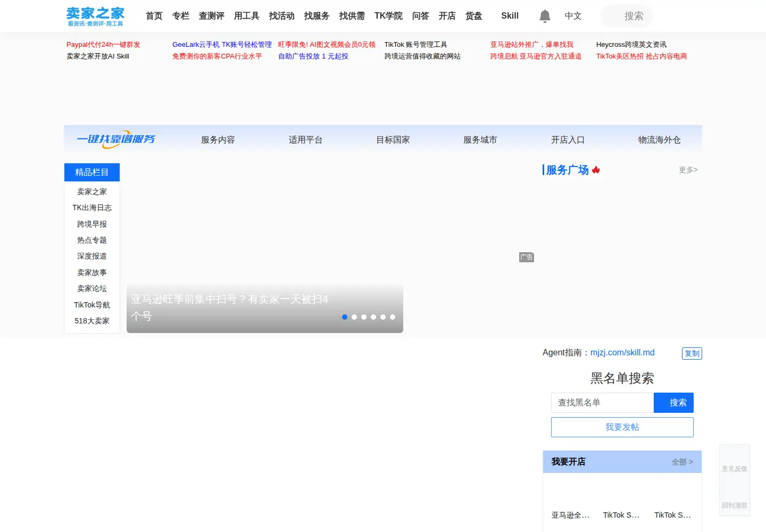The width and height of the screenshot is (766, 532).
Task: Open the Heycross跨境英文资讯 link
Action: 631,45
